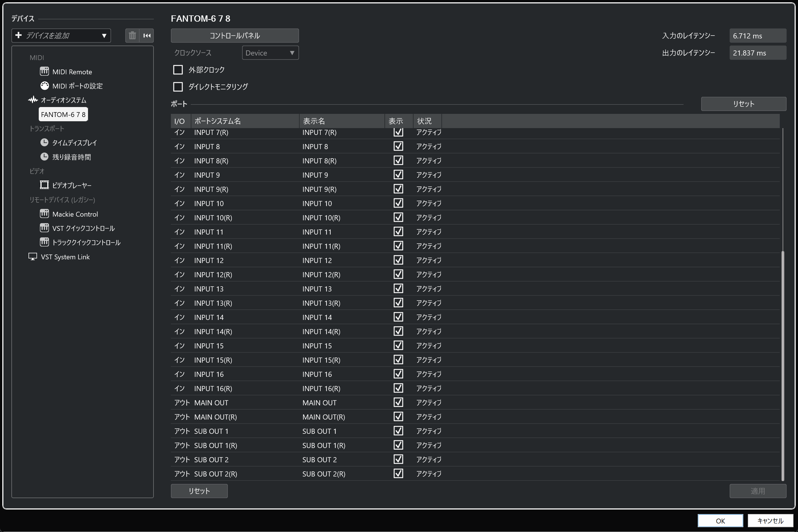Click the trash icon to remove device
Image resolution: width=798 pixels, height=532 pixels.
132,36
